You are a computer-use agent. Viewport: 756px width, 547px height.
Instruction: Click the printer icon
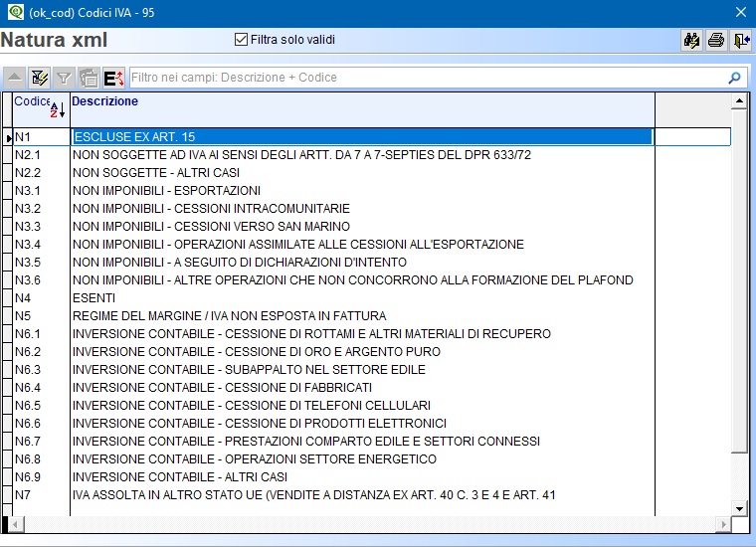[x=716, y=41]
